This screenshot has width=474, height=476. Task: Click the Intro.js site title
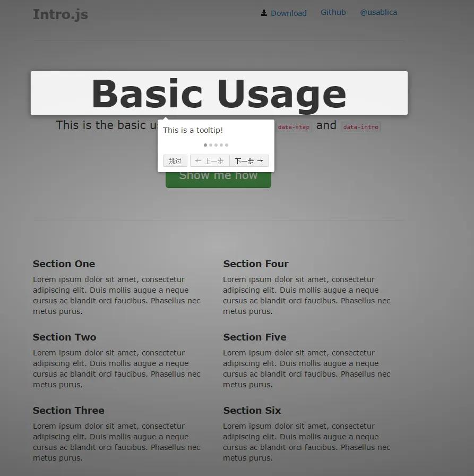[61, 14]
